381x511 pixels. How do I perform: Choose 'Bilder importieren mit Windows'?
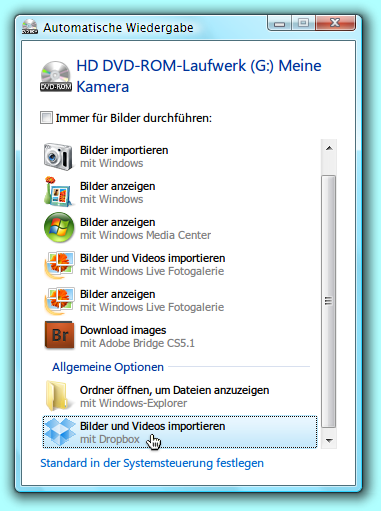(180, 156)
